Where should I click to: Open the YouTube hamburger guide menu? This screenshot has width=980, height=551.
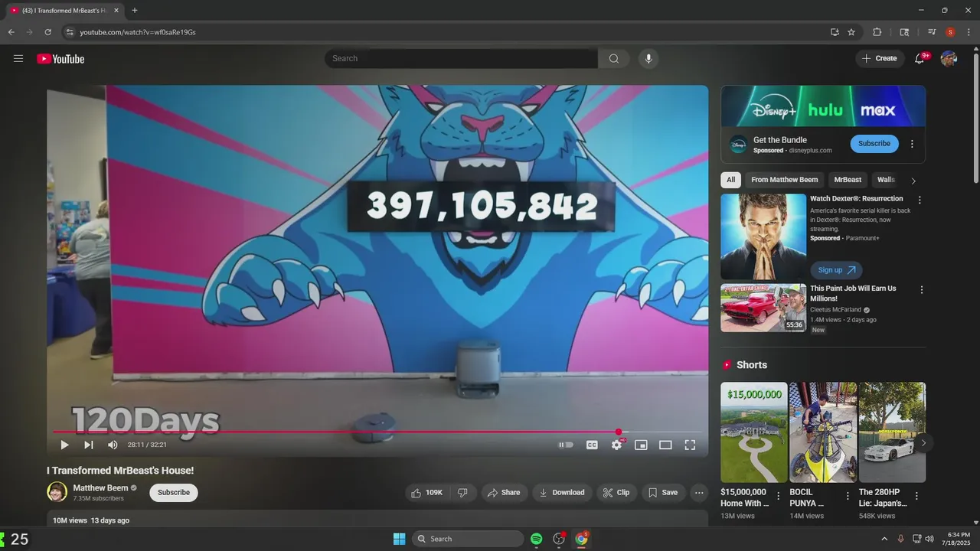click(x=18, y=59)
